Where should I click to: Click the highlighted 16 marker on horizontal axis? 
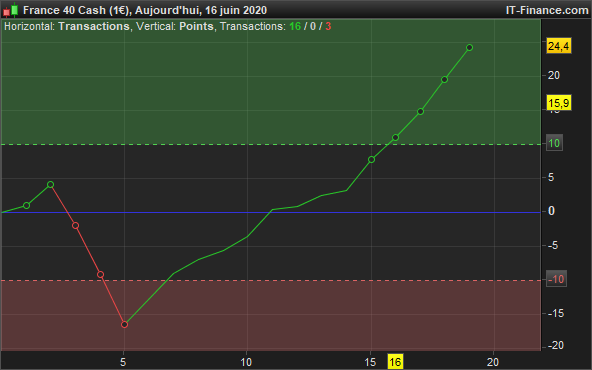point(395,362)
